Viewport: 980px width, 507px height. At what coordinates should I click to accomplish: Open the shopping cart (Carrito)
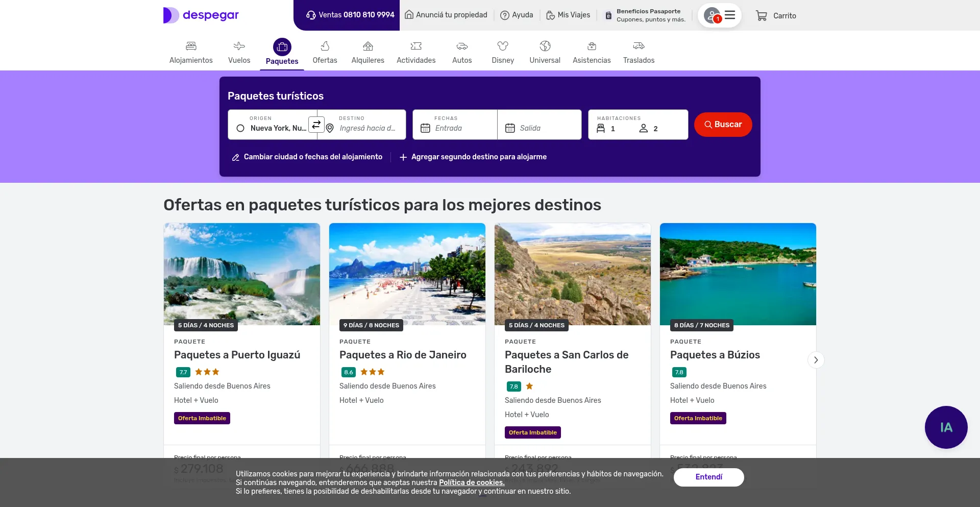point(776,16)
